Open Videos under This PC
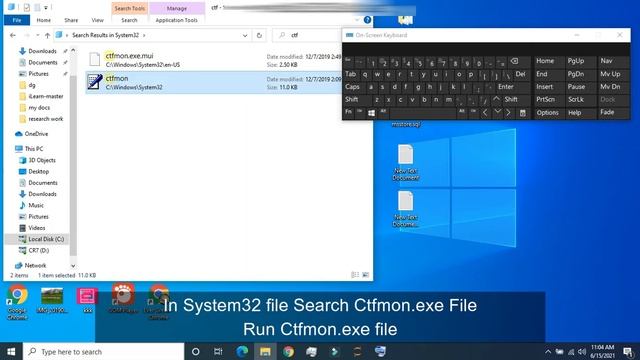This screenshot has width=640, height=360. point(36,228)
